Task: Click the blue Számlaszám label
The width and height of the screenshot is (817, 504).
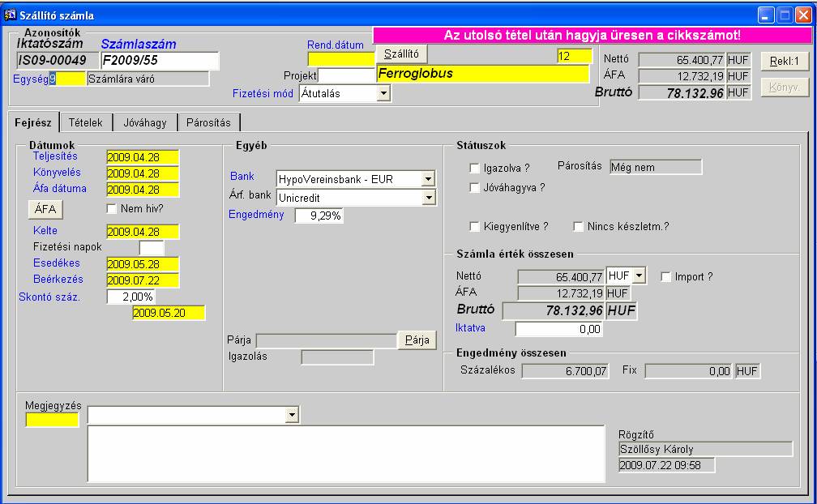Action: pyautogui.click(x=139, y=45)
